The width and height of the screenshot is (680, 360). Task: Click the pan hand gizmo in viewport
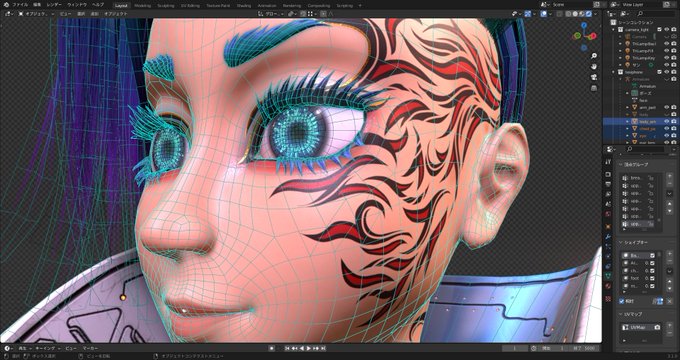tap(594, 67)
